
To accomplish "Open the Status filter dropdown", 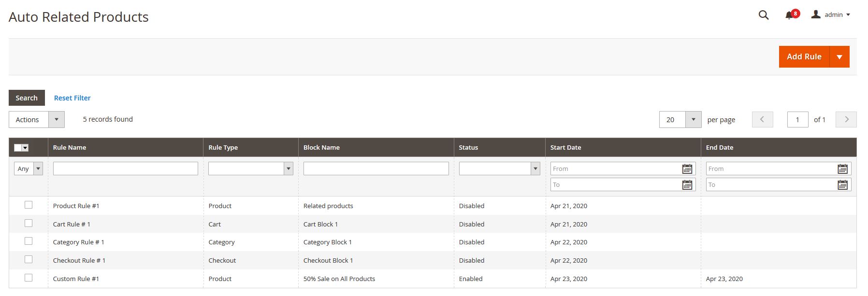I will (499, 169).
